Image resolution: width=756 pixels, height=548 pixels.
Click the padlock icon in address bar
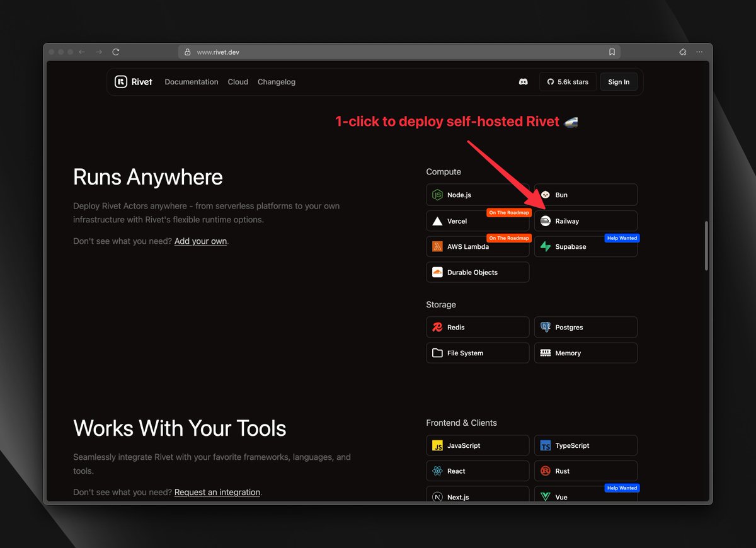point(187,52)
